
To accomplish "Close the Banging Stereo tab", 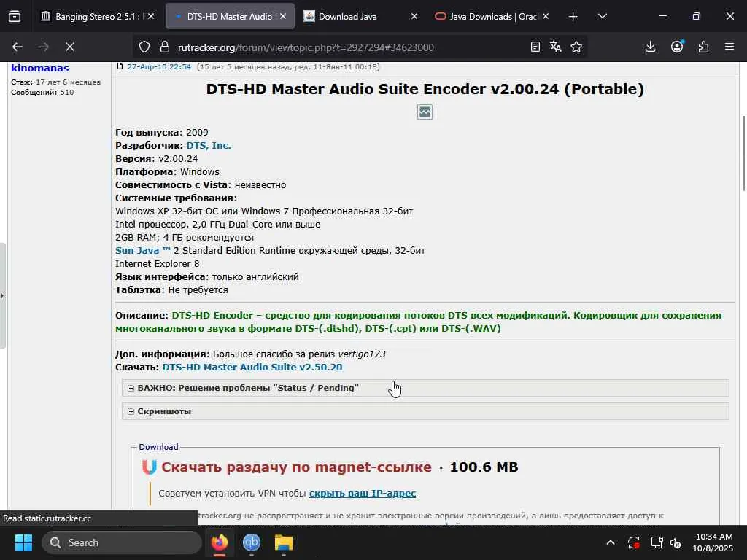I will [x=151, y=16].
